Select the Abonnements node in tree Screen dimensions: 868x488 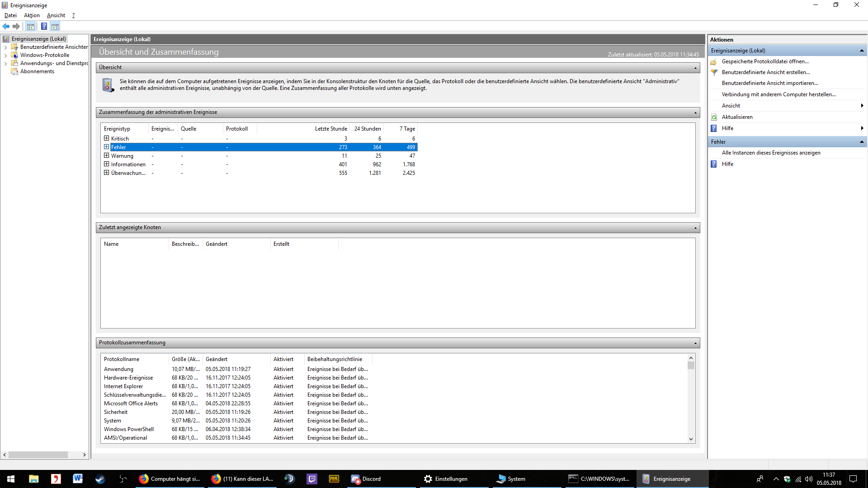point(37,71)
